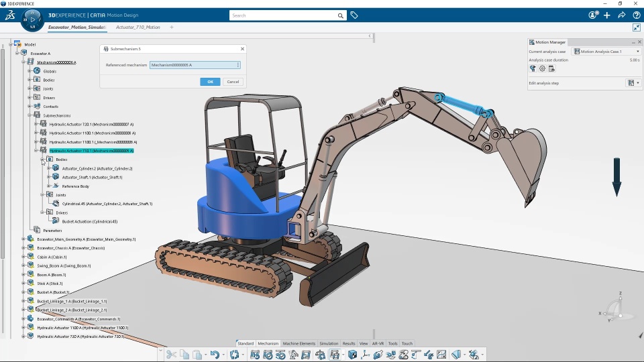Open the AR-VR toolbar tab

378,343
